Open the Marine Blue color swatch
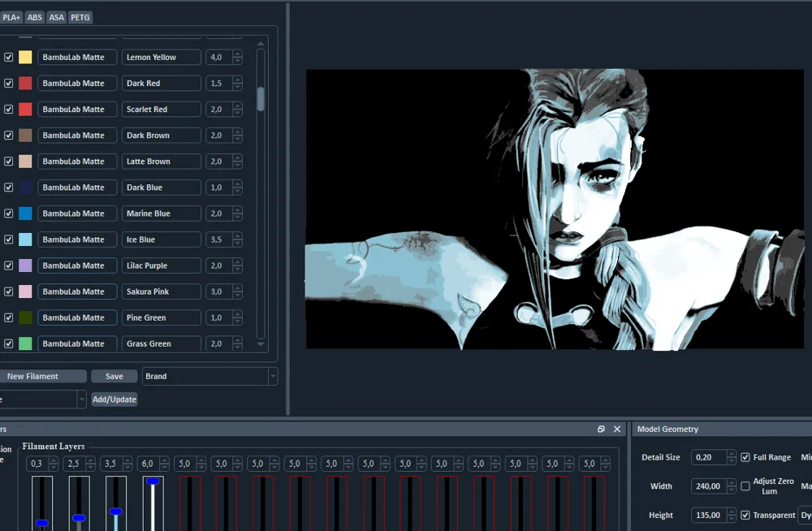The height and width of the screenshot is (531, 812). (x=25, y=214)
